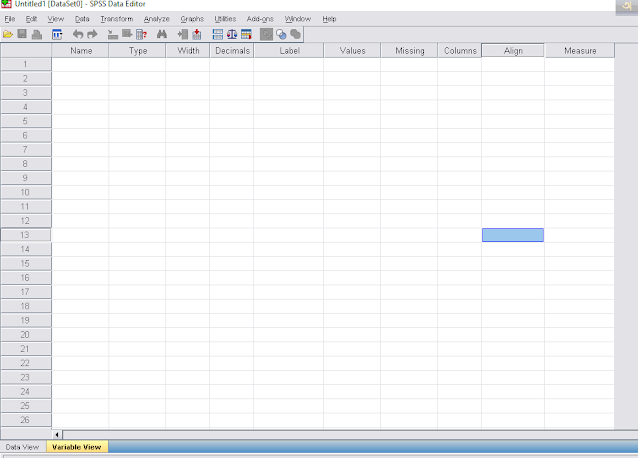Image resolution: width=638 pixels, height=458 pixels.
Task: Open the Add-ons menu
Action: click(260, 19)
